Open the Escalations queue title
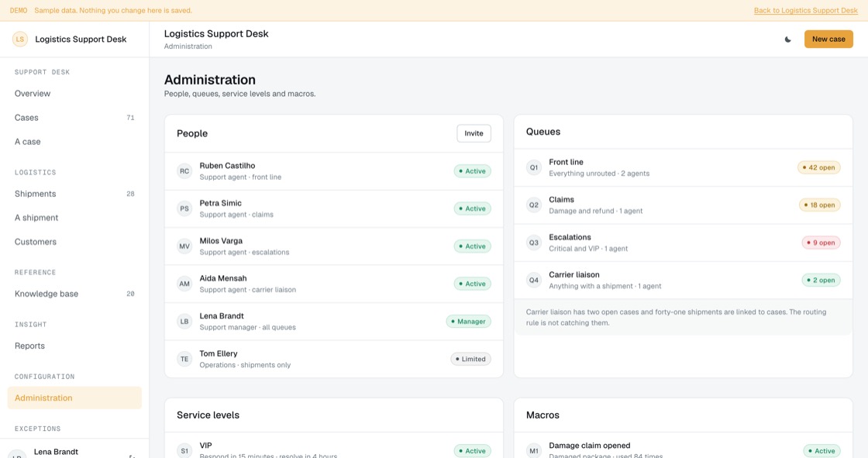This screenshot has width=868, height=458. click(570, 237)
